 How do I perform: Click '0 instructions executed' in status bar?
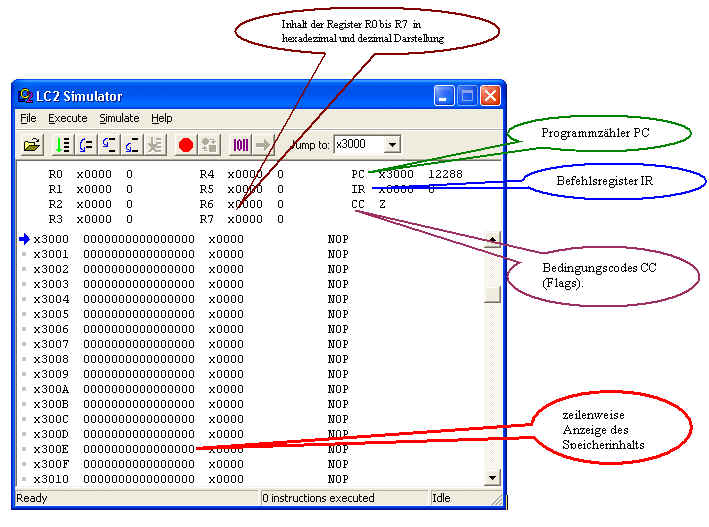pyautogui.click(x=318, y=498)
